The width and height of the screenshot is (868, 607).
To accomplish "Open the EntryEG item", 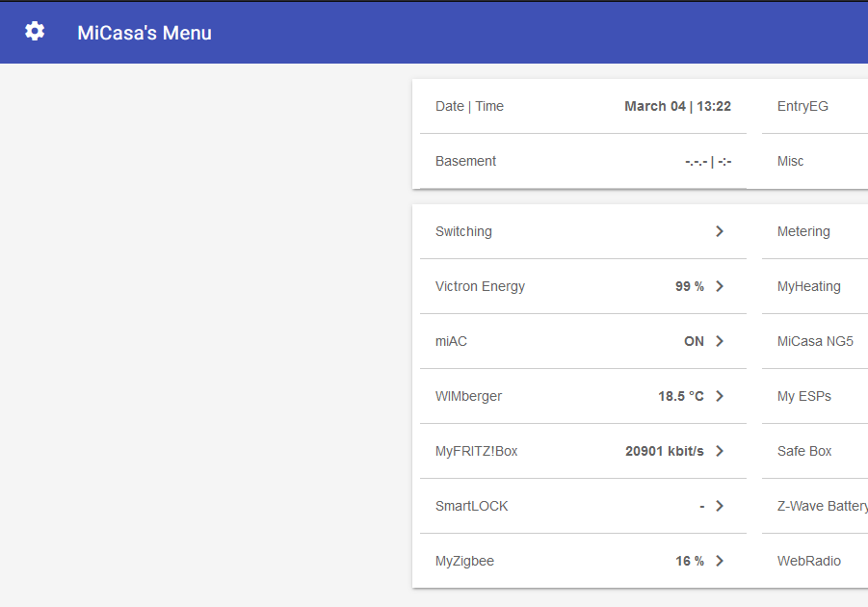I will pos(802,106).
